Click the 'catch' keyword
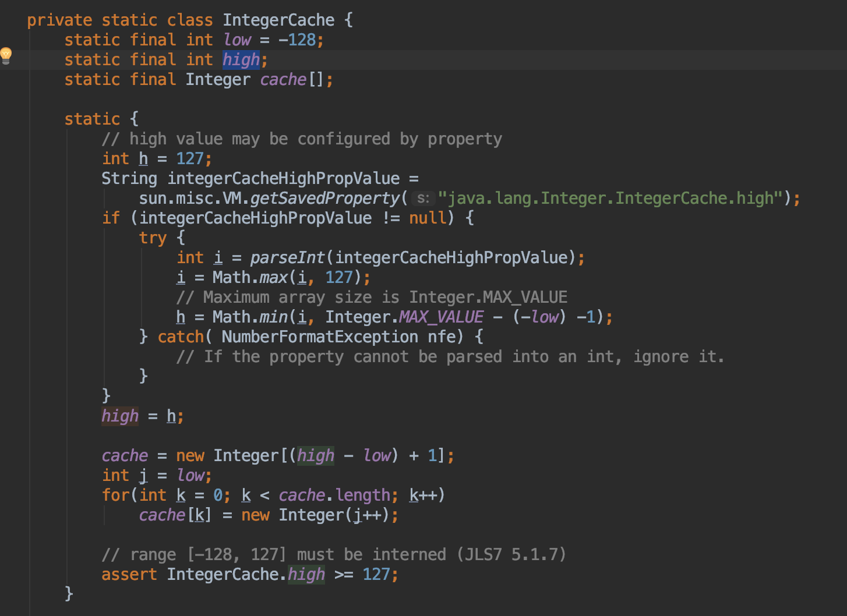 [x=181, y=337]
